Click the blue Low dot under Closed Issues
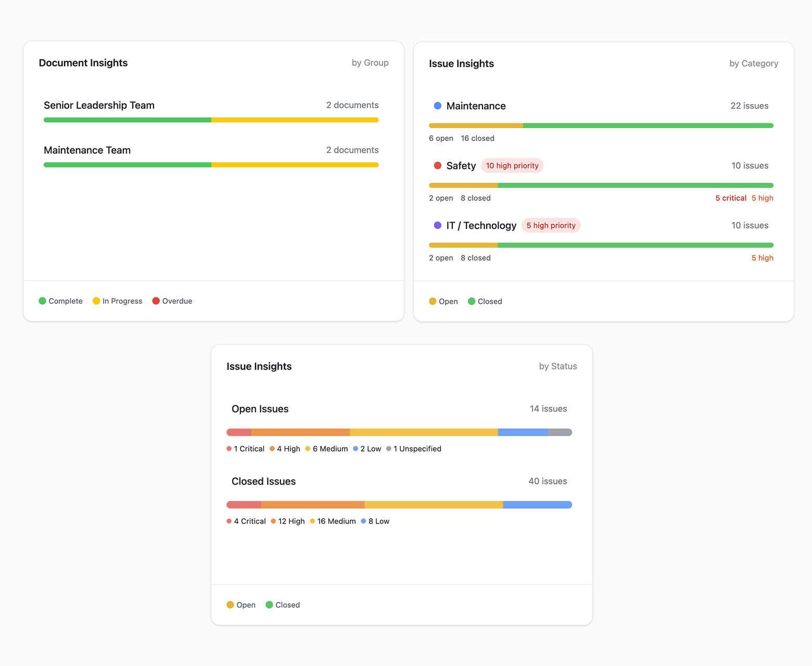The height and width of the screenshot is (666, 812). click(x=363, y=521)
